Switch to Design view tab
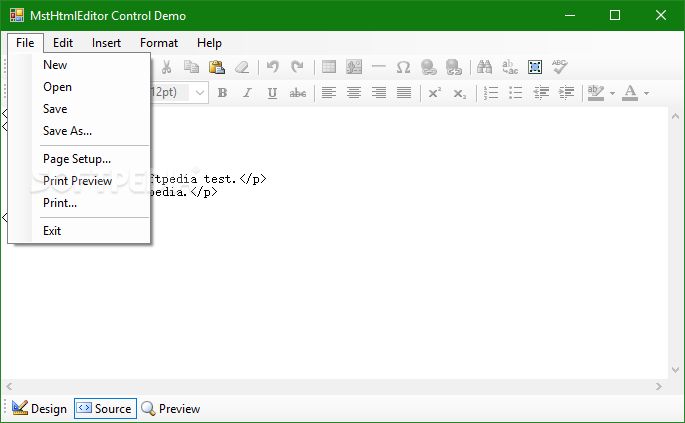 [x=39, y=409]
